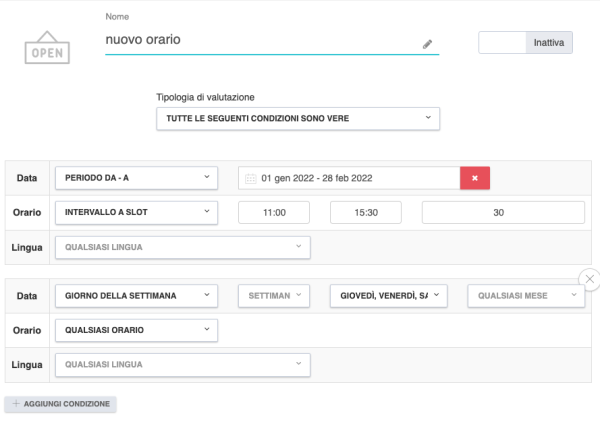Click the calendar icon in date range field
This screenshot has height=422, width=600.
[251, 178]
